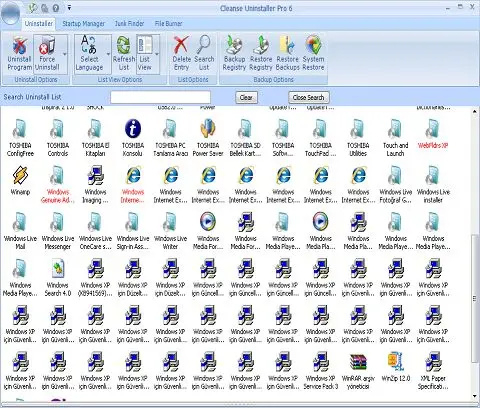The image size is (480, 408).
Task: Switch to the Uninstaller tab
Action: pos(39,24)
